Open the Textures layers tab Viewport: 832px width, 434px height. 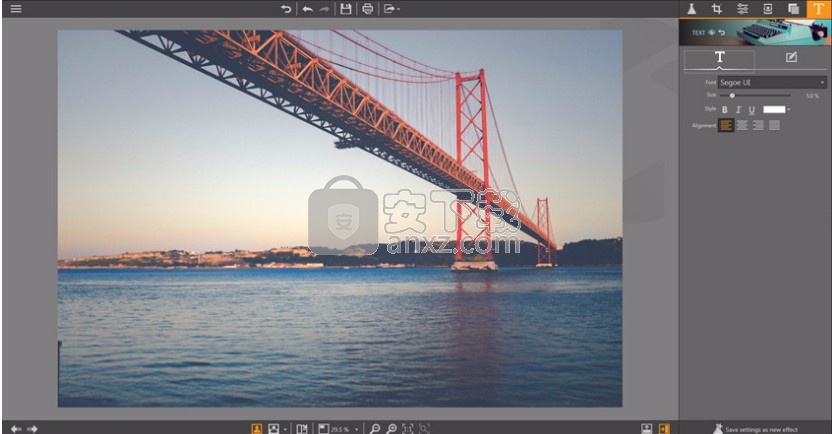pos(793,8)
